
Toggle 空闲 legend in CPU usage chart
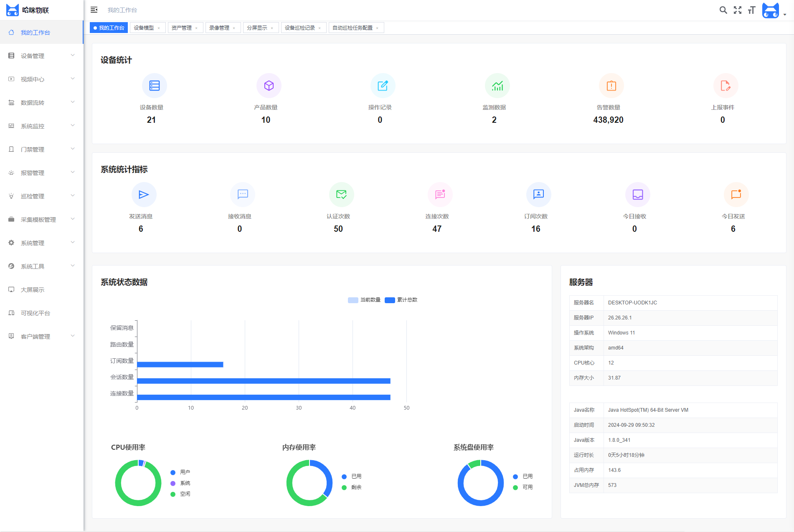180,494
